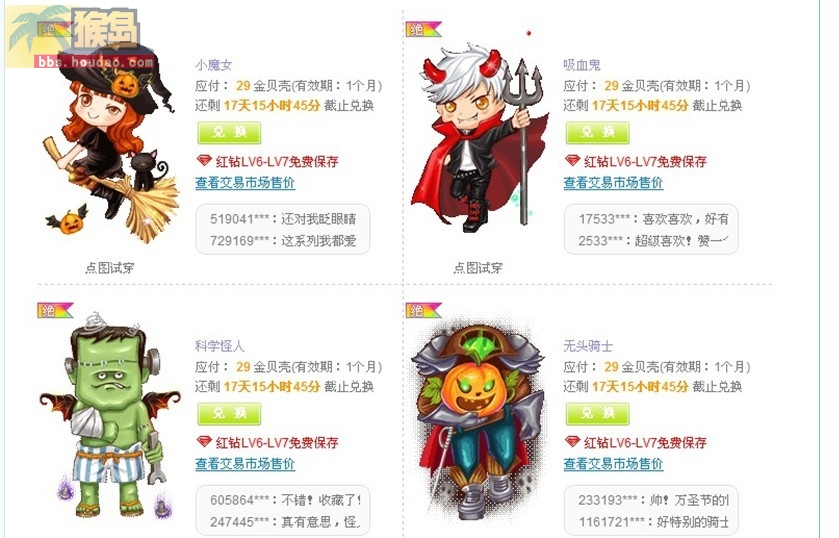Click the red diamond icon under 吸血鬼

(572, 161)
